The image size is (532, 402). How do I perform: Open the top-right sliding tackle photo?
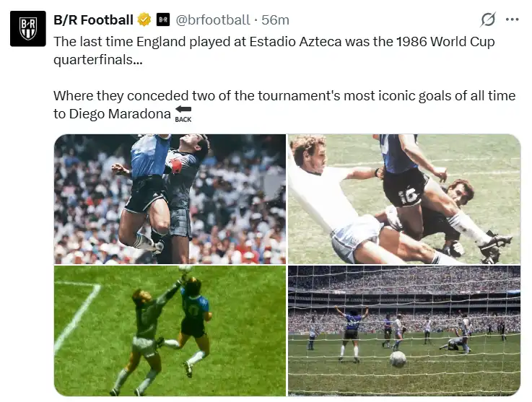click(x=404, y=199)
